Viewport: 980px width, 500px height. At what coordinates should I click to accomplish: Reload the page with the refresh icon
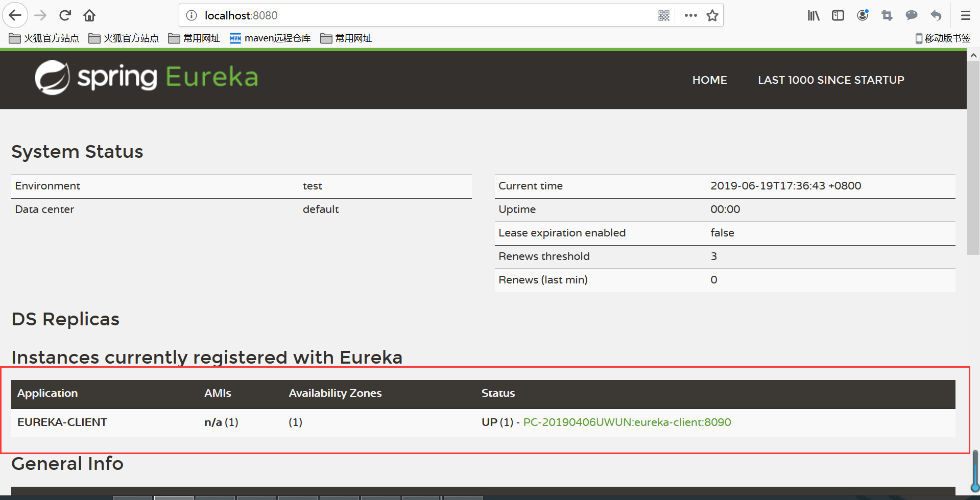(x=65, y=15)
